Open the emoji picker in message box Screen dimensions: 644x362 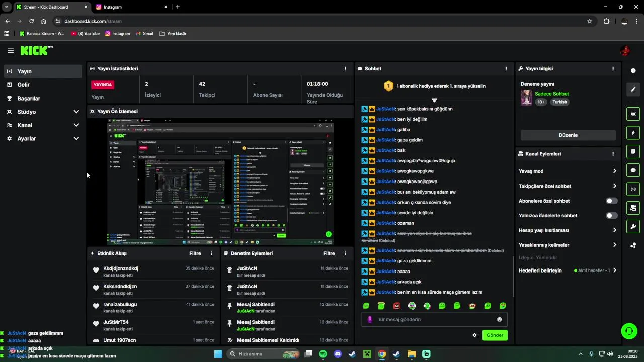tap(500, 320)
